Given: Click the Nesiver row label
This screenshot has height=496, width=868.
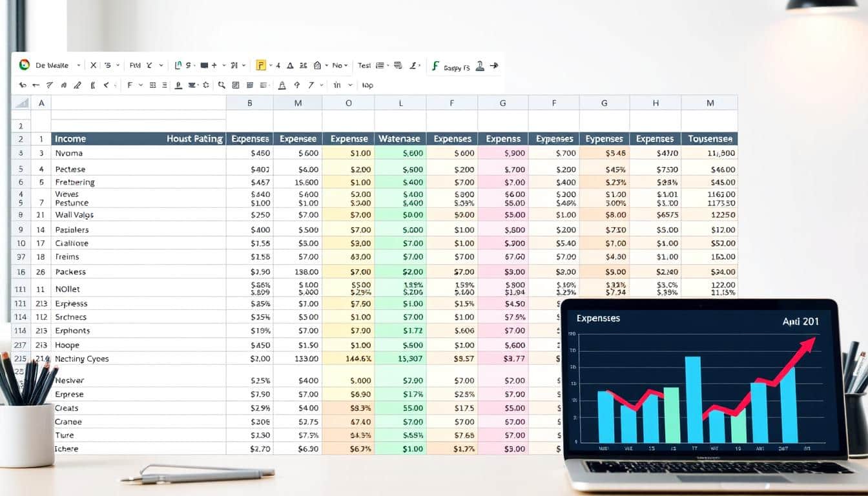Looking at the screenshot, I should coord(70,381).
